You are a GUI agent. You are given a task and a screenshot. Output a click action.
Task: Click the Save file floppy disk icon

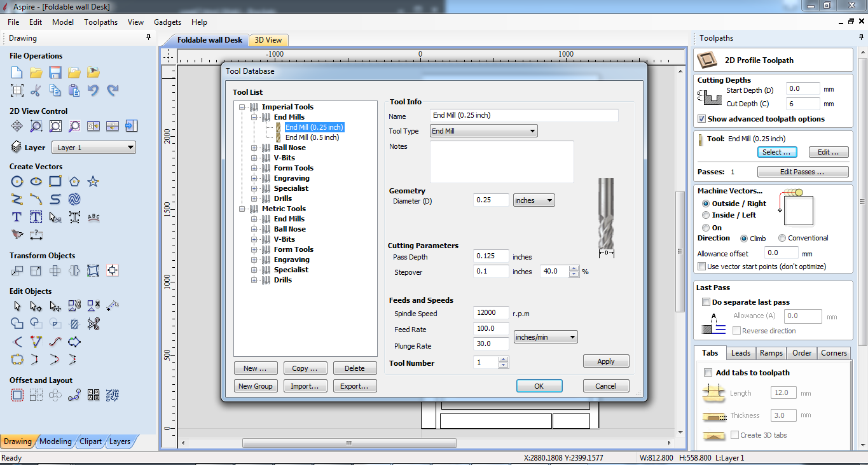55,72
